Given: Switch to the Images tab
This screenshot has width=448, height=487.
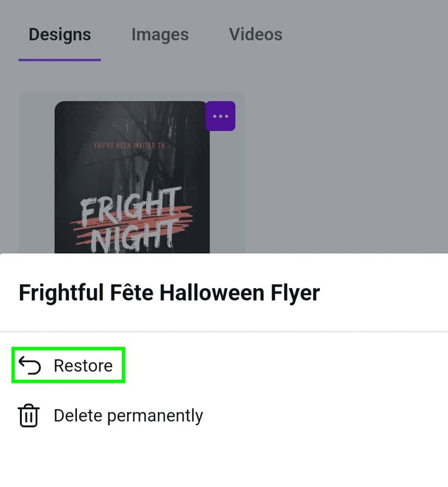Looking at the screenshot, I should tap(160, 35).
